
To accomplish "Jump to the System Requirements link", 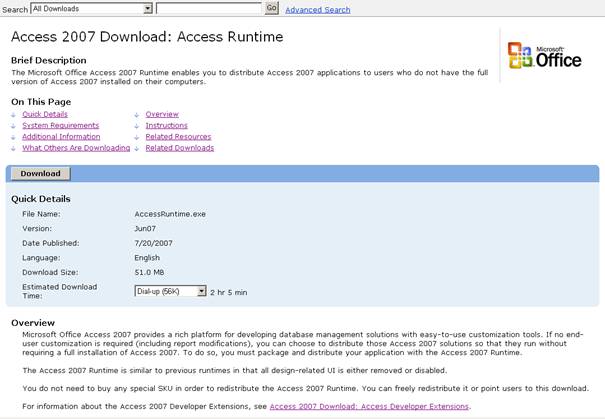I will pyautogui.click(x=61, y=125).
